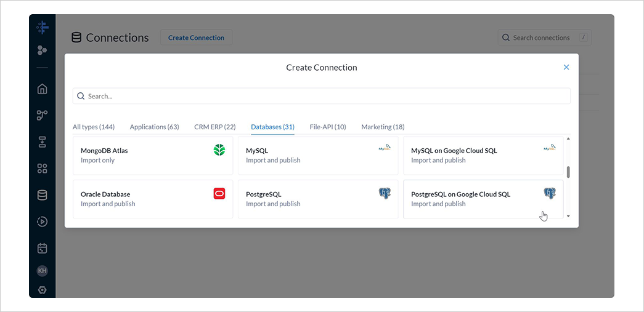Click the scrollbar up arrow
Image resolution: width=644 pixels, height=312 pixels.
click(x=568, y=138)
